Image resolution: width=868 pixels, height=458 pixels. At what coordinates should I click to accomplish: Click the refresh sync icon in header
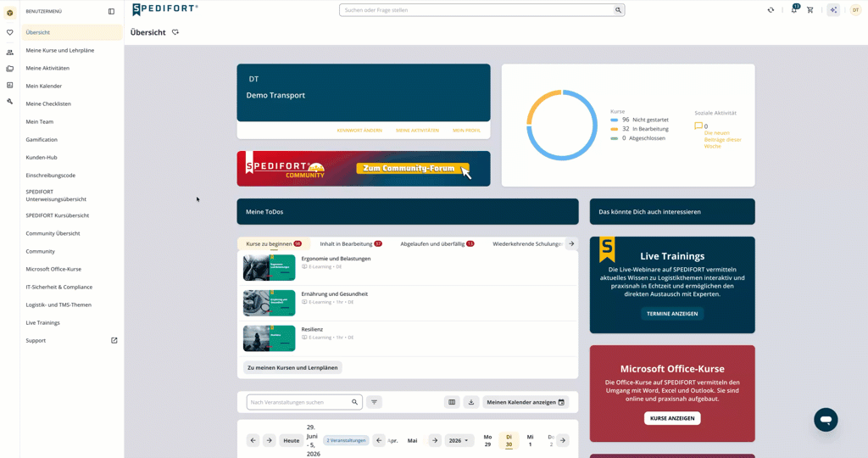click(771, 10)
